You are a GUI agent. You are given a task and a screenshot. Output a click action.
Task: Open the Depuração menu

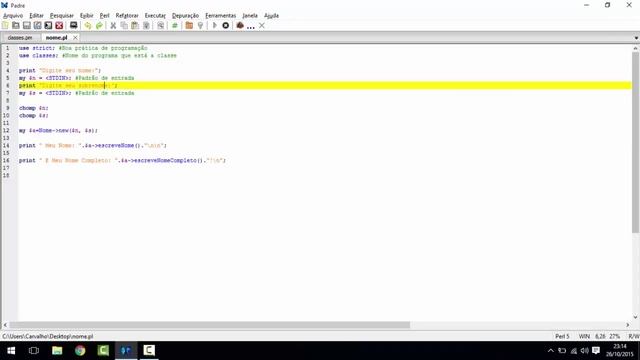pos(185,16)
